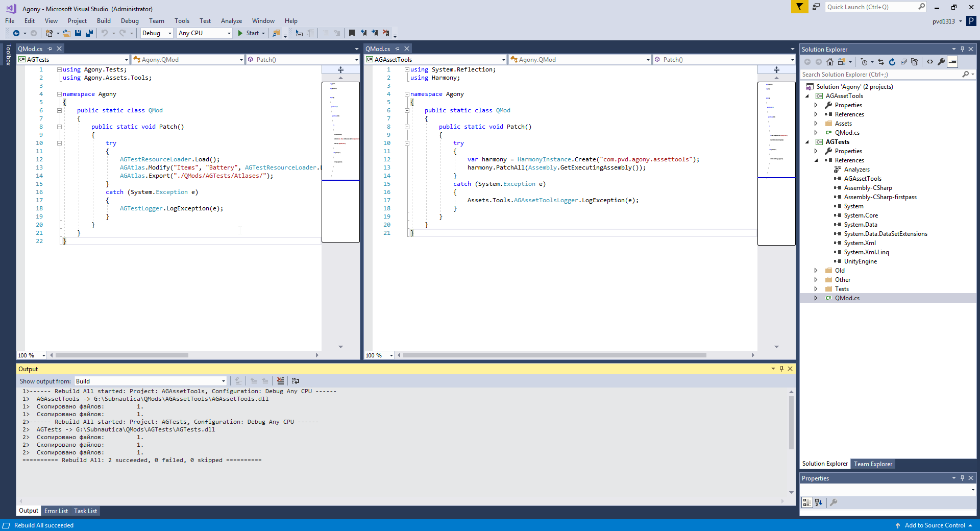Click the Sync with Active Document icon
The width and height of the screenshot is (980, 531).
(881, 62)
